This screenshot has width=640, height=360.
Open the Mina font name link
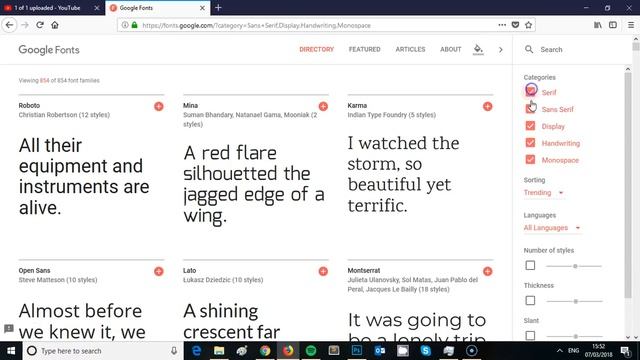pyautogui.click(x=190, y=105)
